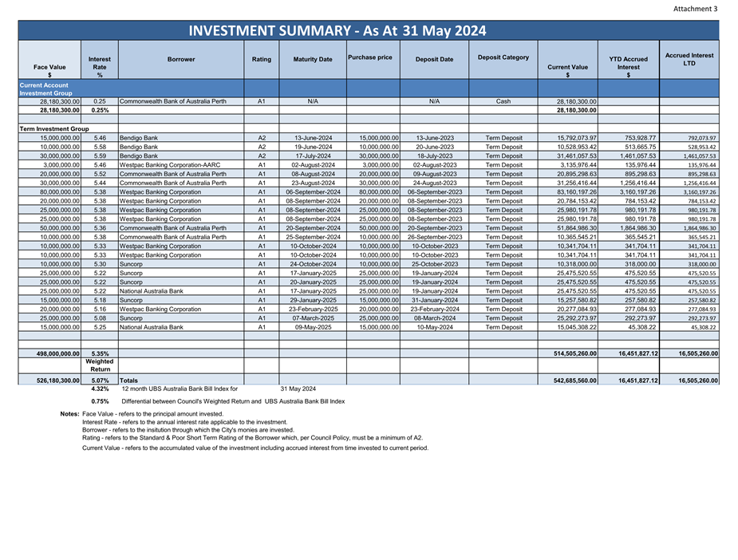Select interest rate 5.30 cell
Viewport: 738px width, 560px height.
tap(100, 264)
